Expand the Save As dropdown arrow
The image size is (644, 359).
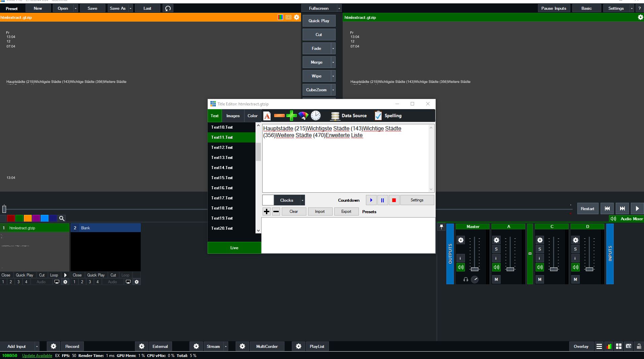tap(131, 8)
